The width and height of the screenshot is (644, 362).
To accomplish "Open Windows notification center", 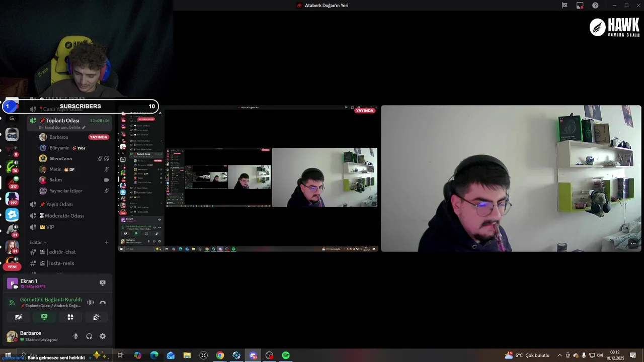I will tap(633, 355).
